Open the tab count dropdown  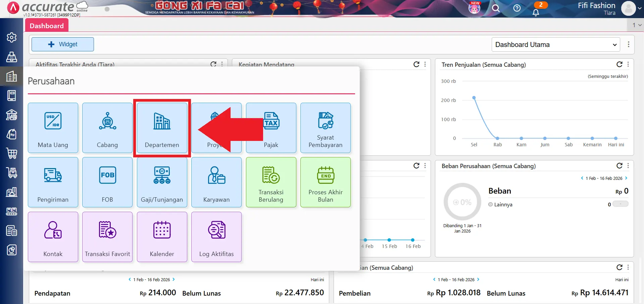point(637,25)
